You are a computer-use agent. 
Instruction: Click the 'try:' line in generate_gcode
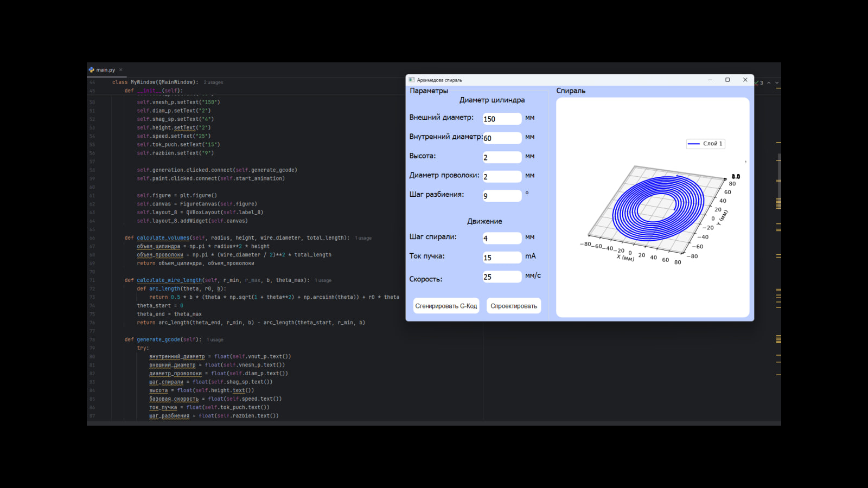(x=143, y=348)
